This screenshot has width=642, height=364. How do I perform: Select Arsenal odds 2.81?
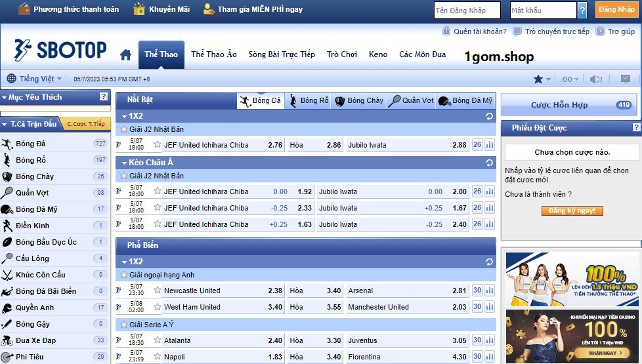point(459,291)
